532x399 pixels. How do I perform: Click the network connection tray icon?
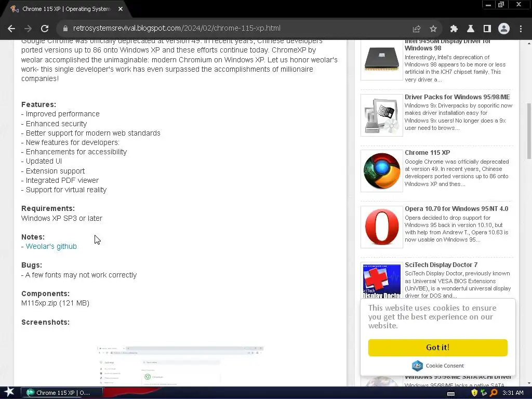[x=484, y=393]
